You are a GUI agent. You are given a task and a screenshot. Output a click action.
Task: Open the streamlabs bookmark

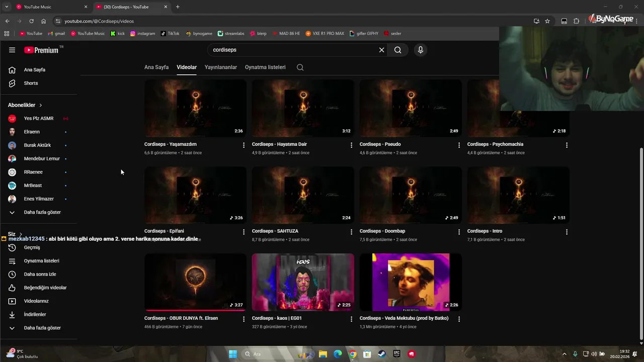[231, 34]
